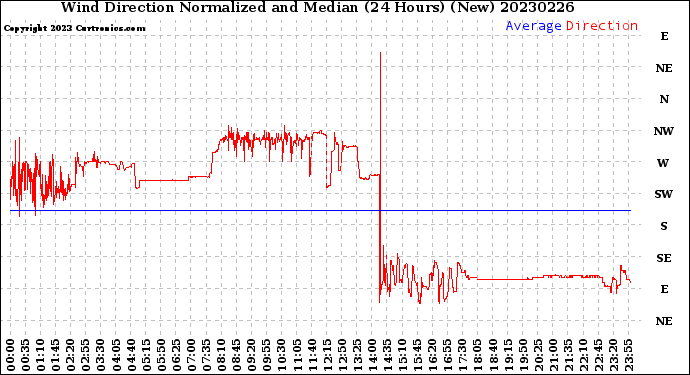Click the 09:20 time axis label
690x375 pixels.
252,355
